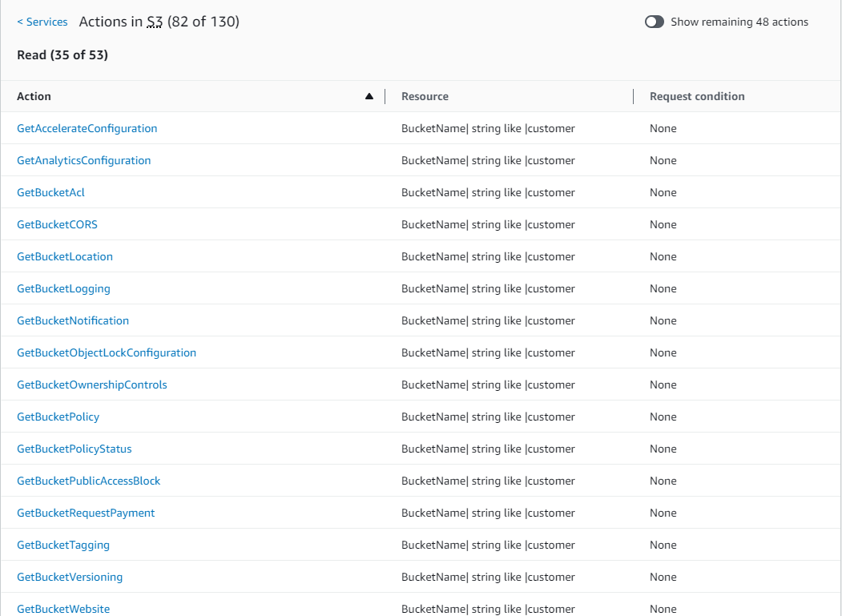Select the GetAccelerateConfiguration action
The height and width of the screenshot is (616, 842).
[87, 128]
